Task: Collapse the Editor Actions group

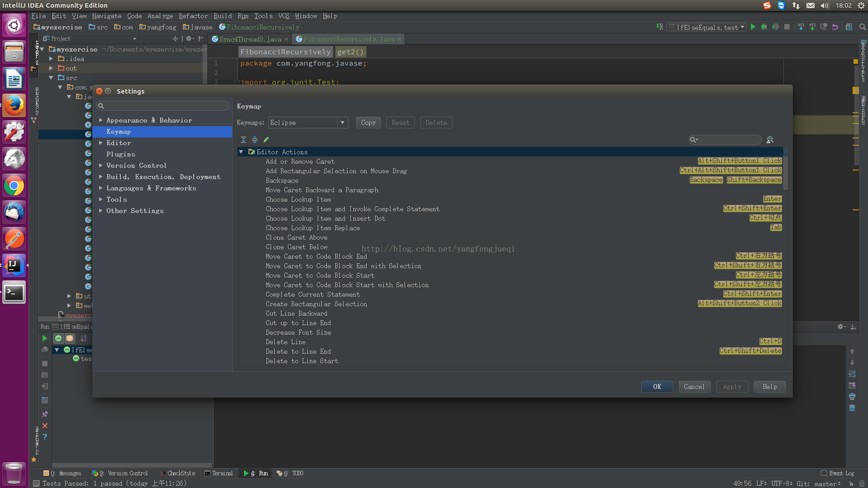Action: pos(241,152)
